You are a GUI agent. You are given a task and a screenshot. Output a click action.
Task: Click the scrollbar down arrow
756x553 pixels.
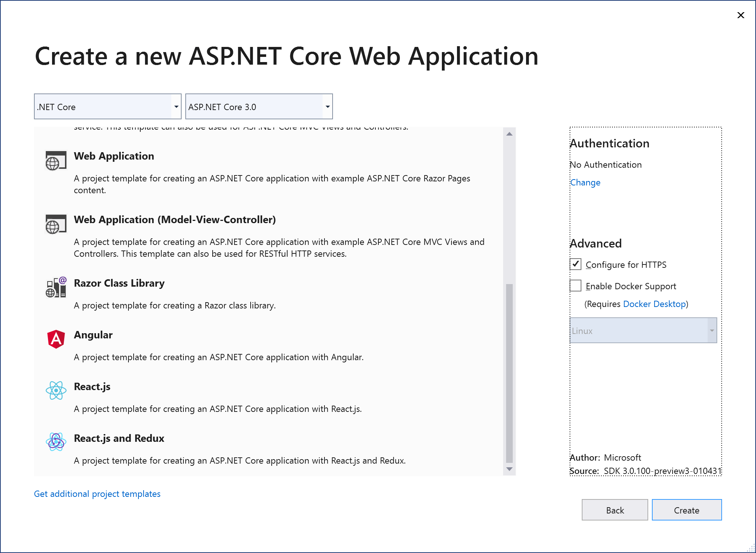(x=509, y=469)
